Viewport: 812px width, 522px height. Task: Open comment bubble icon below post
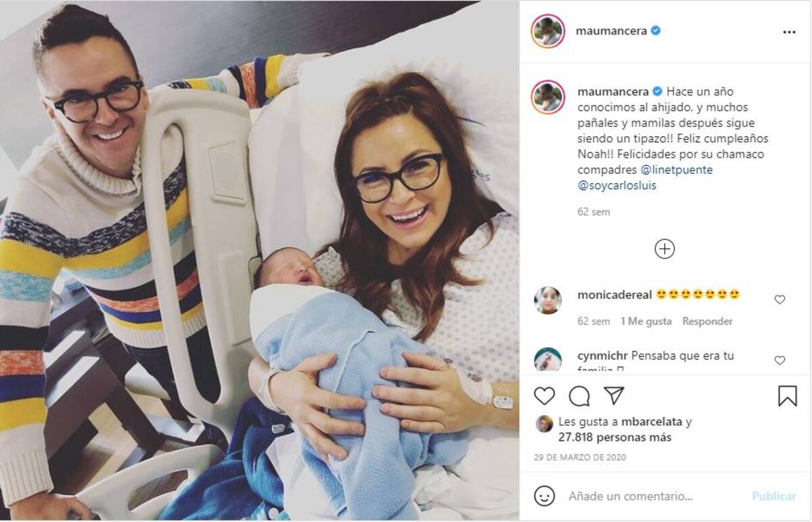[x=579, y=396]
